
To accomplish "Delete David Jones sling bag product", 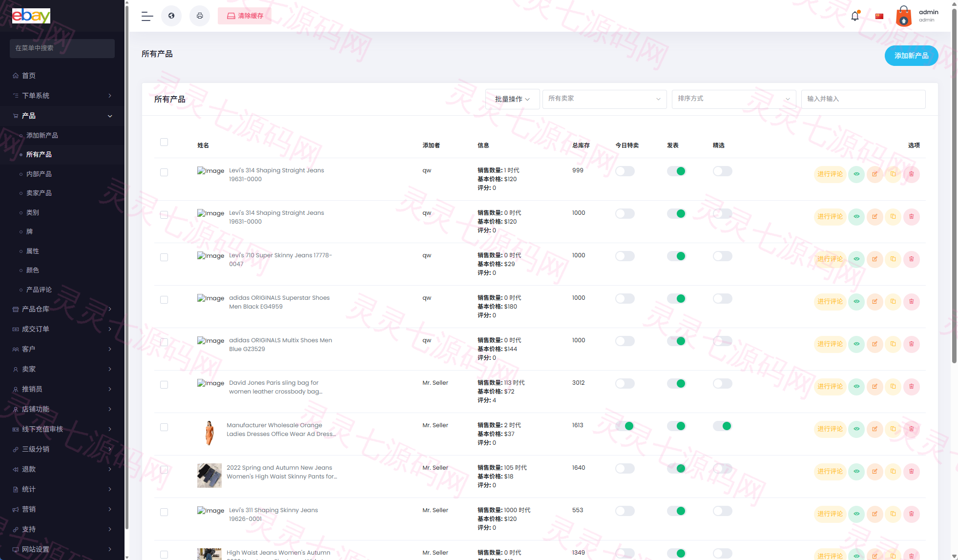I will coord(911,387).
